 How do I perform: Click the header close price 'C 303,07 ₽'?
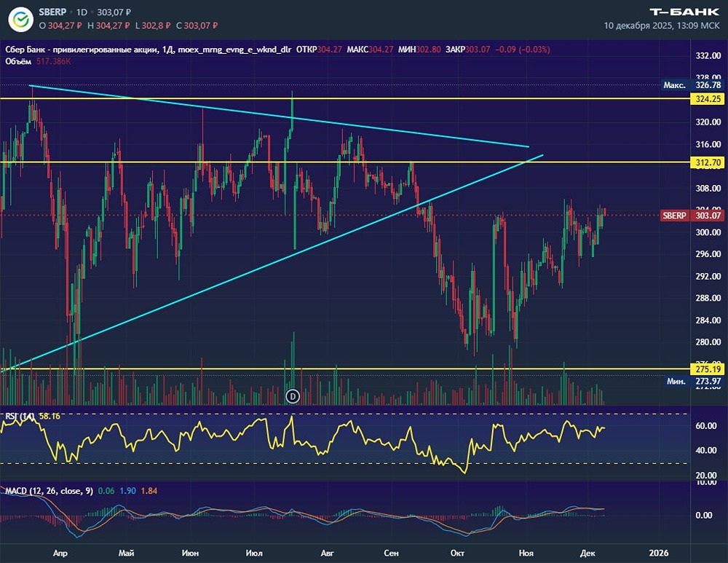click(197, 25)
